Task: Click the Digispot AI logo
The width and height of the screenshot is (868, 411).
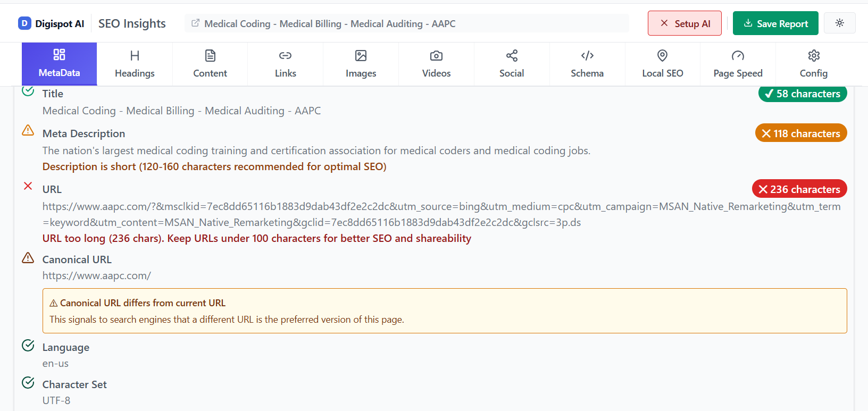Action: coord(51,23)
